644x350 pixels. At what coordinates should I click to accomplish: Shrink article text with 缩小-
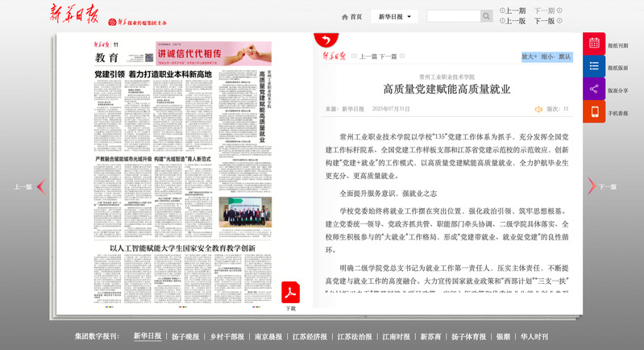click(547, 56)
